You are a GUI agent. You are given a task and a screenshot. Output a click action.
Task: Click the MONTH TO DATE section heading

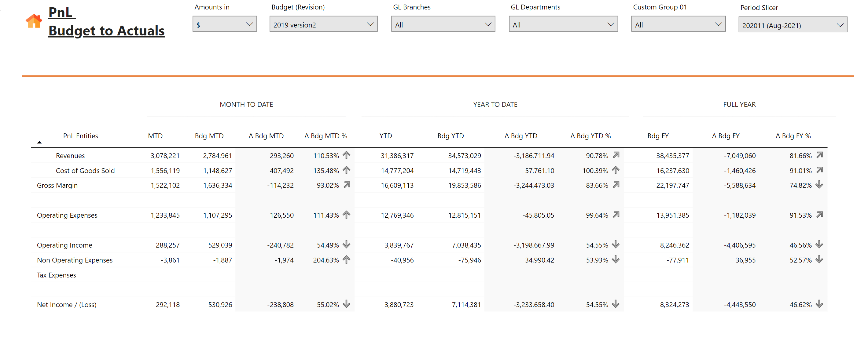click(246, 104)
